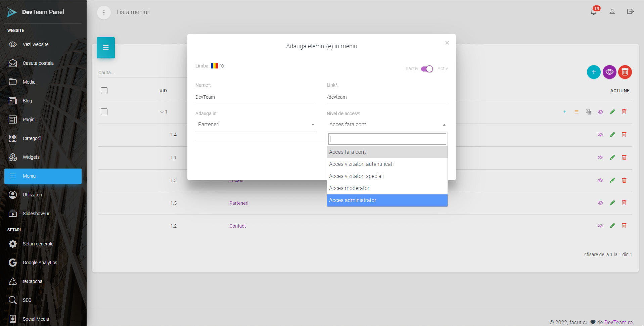644x326 pixels.
Task: Click the translate icon in row 1
Action: tap(588, 112)
